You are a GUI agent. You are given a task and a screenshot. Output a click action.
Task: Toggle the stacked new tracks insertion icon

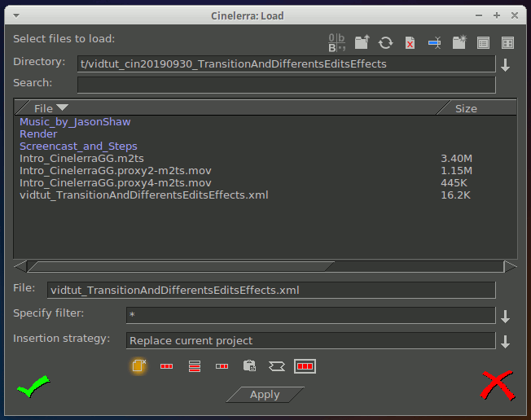[x=195, y=366]
